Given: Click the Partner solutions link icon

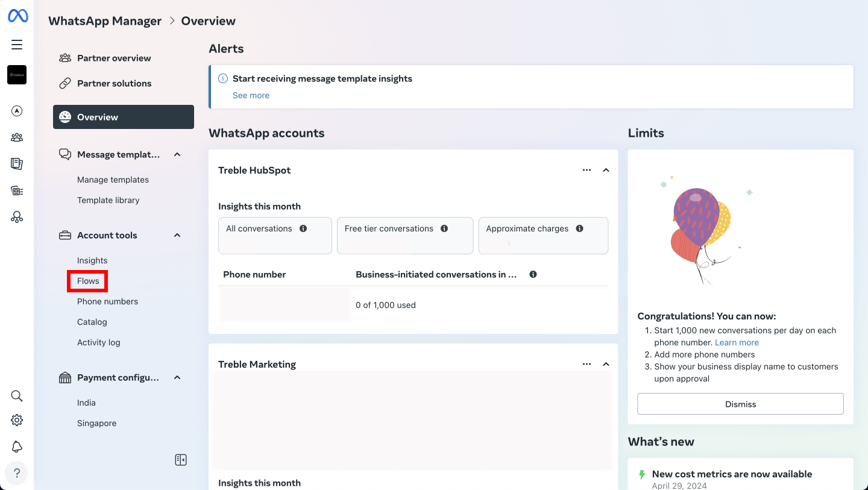Looking at the screenshot, I should point(65,83).
